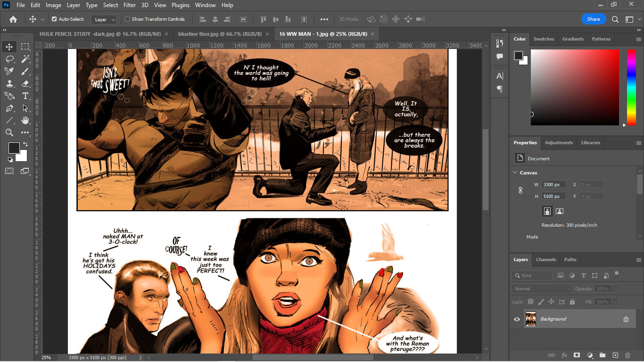The width and height of the screenshot is (644, 362).
Task: Click the foreground color swatch in toolbar
Action: (x=14, y=148)
